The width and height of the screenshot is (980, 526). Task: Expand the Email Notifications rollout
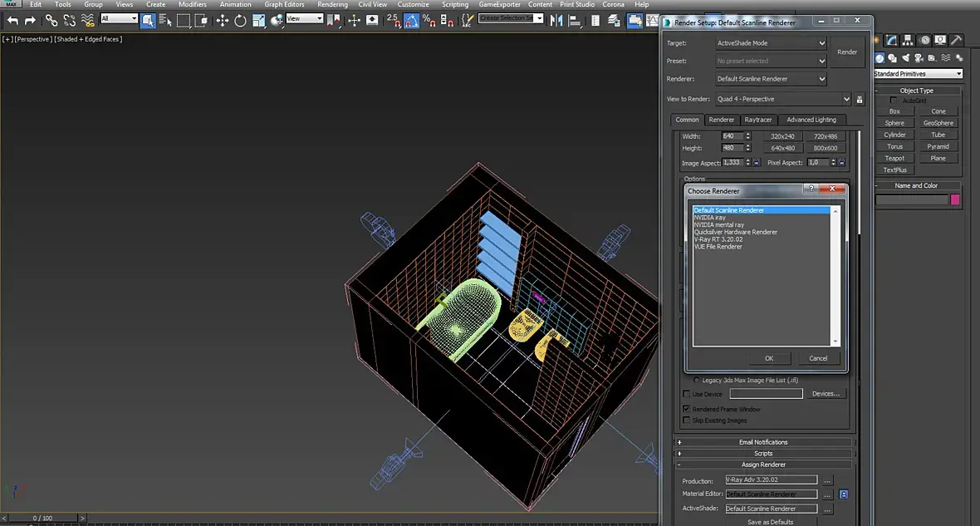point(764,442)
